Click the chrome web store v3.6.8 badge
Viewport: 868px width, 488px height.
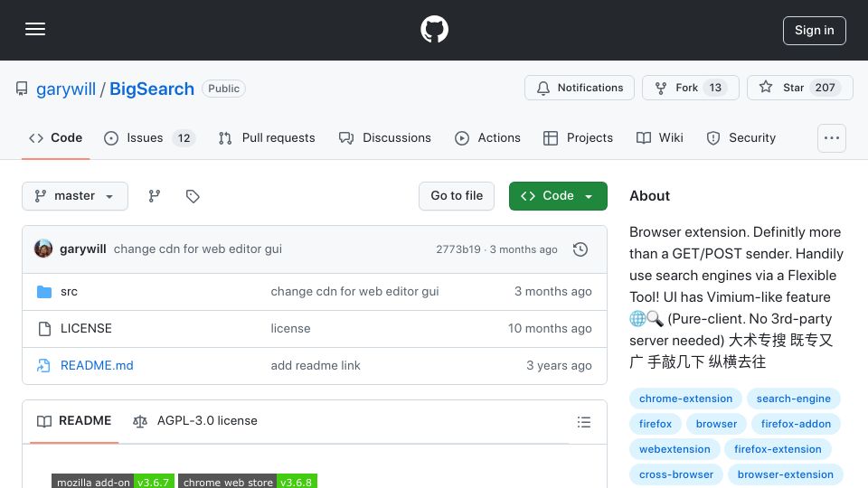point(248,482)
